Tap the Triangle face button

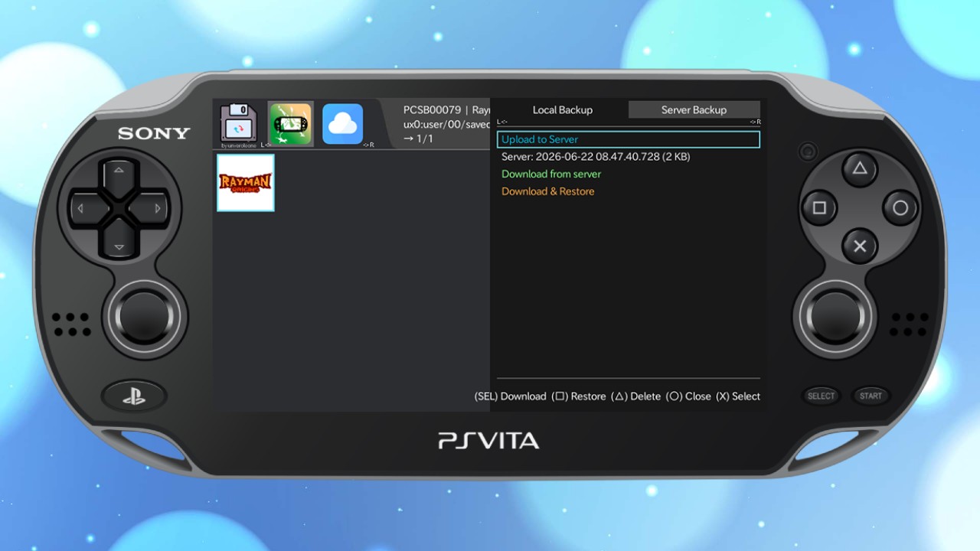860,168
